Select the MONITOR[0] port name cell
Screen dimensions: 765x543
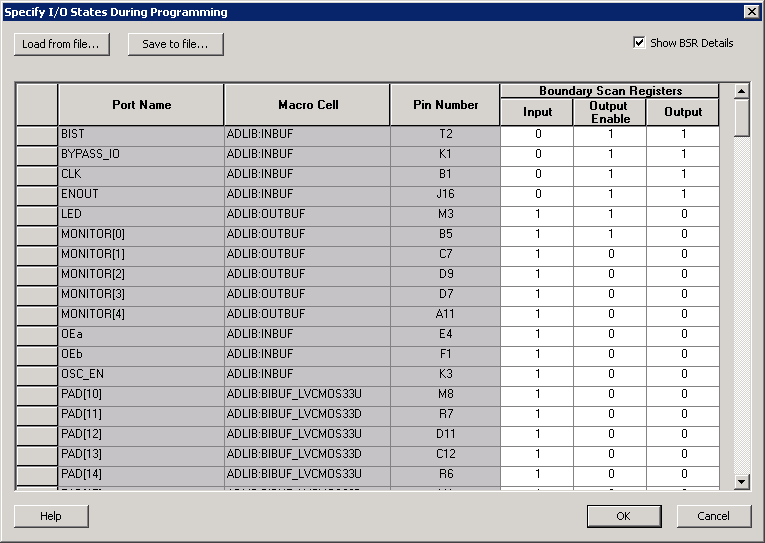point(141,234)
